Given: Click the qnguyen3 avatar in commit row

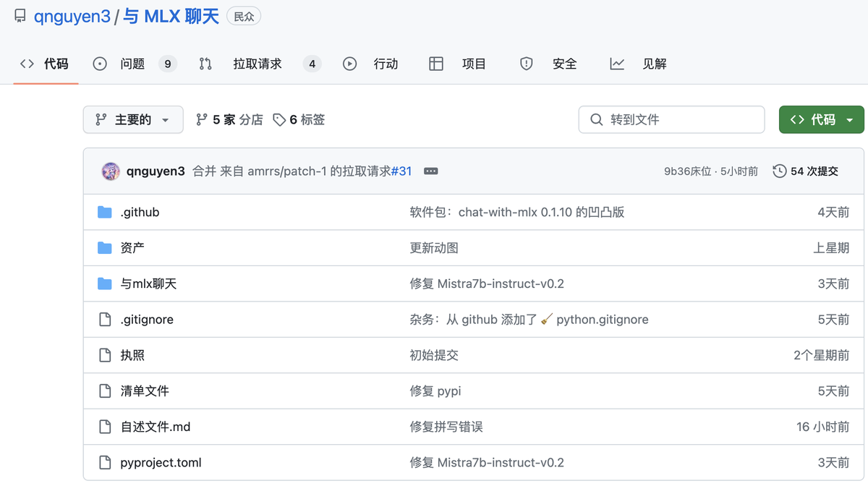Looking at the screenshot, I should tap(111, 171).
